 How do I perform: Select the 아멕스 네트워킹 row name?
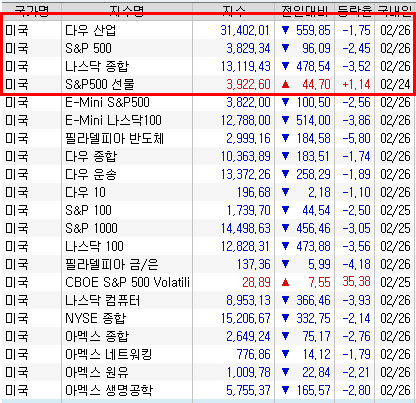pos(108,354)
